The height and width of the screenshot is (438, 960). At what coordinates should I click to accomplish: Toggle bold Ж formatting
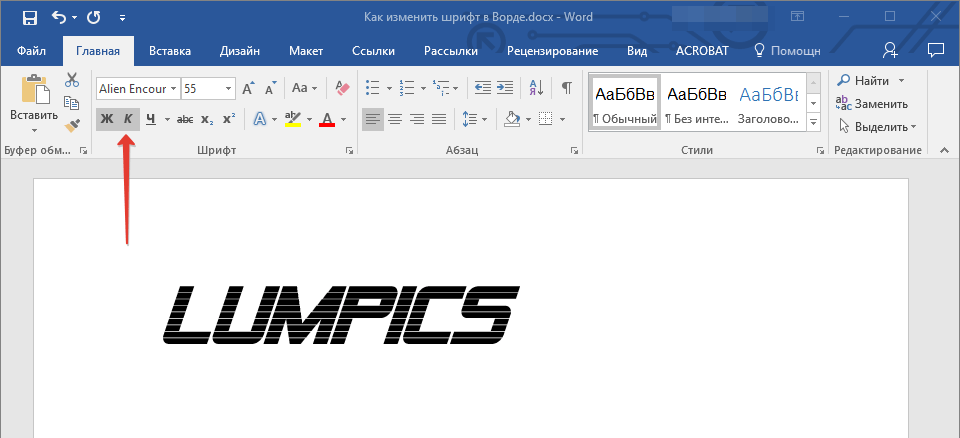point(107,119)
